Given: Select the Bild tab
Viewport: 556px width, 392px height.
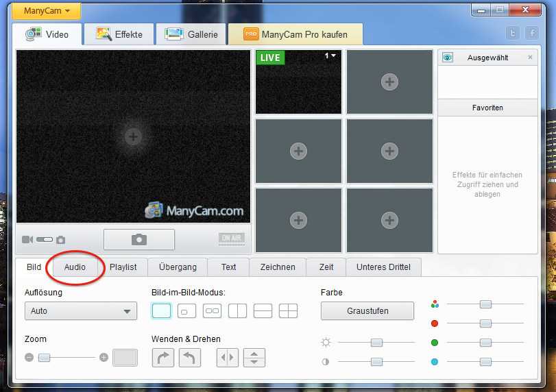Looking at the screenshot, I should point(34,267).
